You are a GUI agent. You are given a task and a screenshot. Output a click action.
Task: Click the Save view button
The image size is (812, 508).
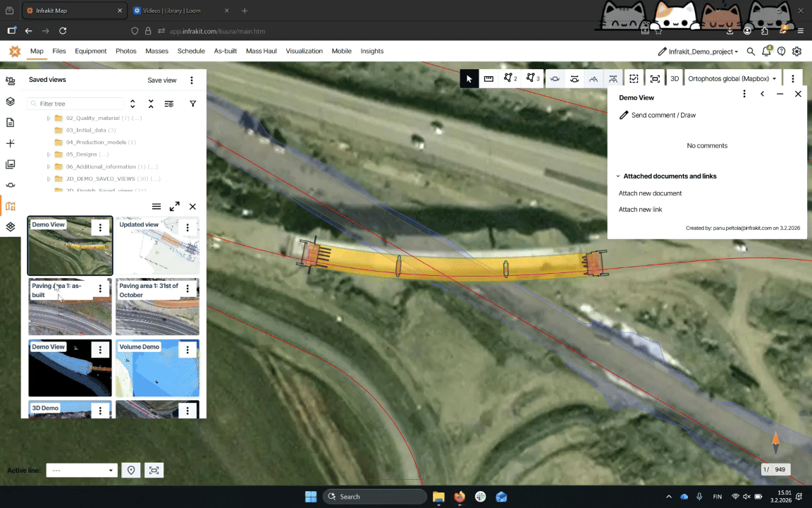point(162,80)
